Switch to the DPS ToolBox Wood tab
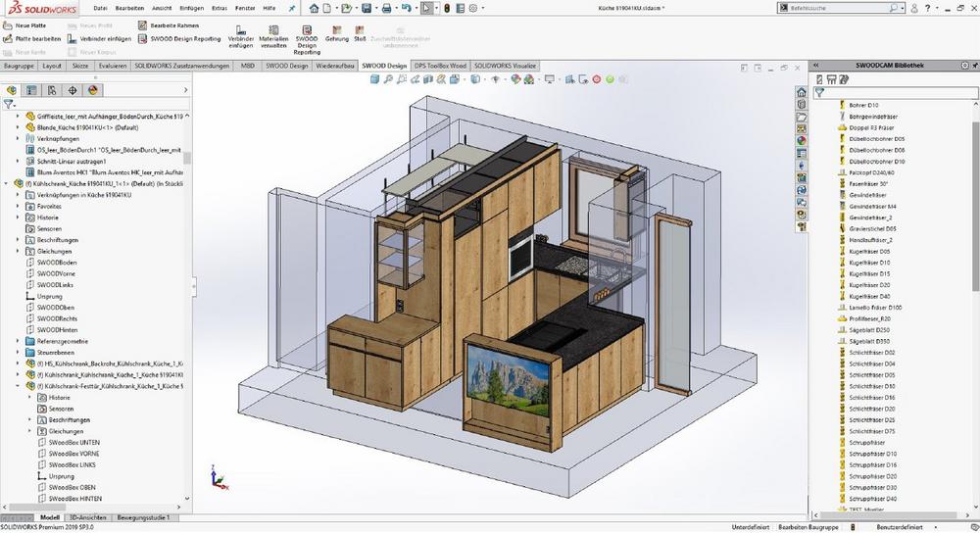Viewport: 980px width, 533px height. pos(440,66)
